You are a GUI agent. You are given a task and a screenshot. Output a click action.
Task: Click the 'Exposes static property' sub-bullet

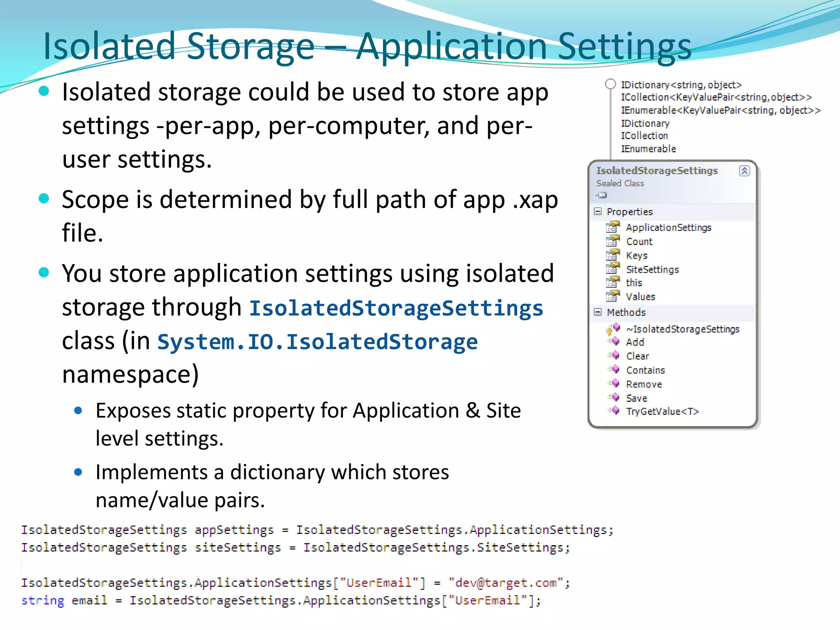pos(308,424)
